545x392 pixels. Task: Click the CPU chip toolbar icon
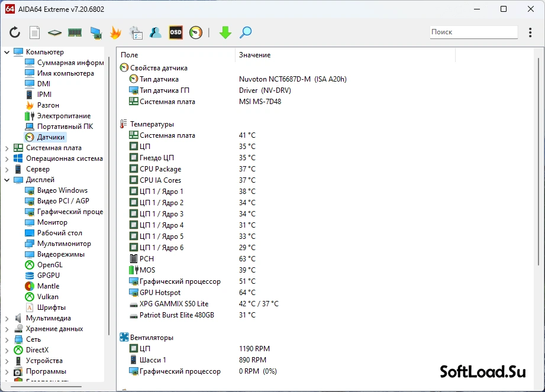[x=54, y=33]
